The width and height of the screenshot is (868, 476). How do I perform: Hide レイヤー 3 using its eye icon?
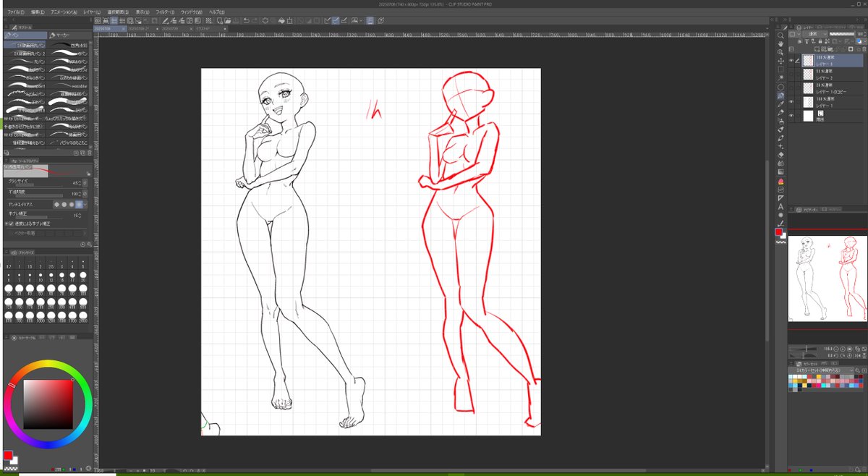pos(791,61)
